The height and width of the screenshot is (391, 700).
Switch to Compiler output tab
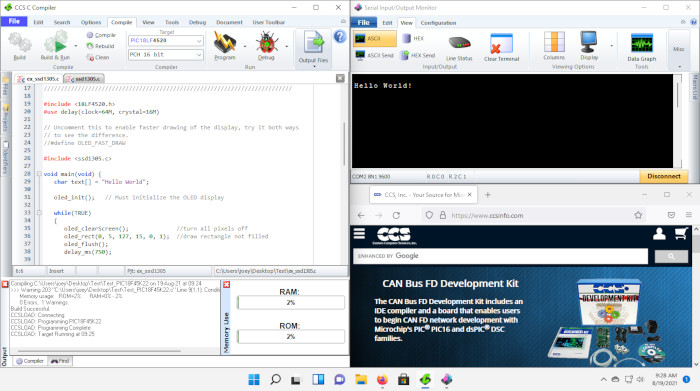(x=30, y=361)
